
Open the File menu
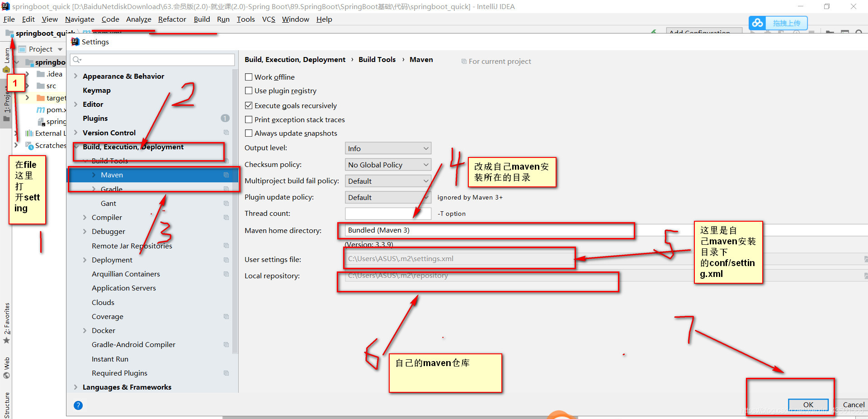(x=9, y=19)
